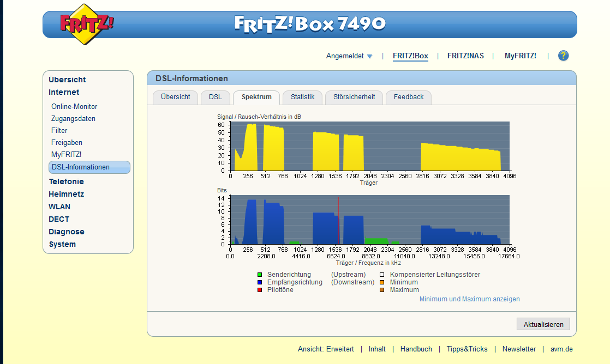Open the Diagnose sidebar section
610x364 pixels.
click(66, 232)
